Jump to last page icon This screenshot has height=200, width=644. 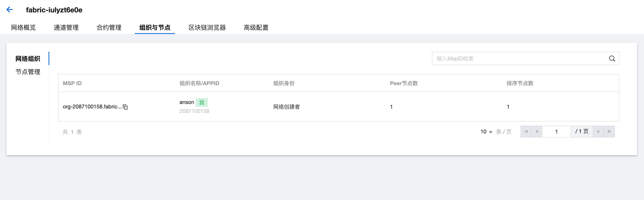609,132
